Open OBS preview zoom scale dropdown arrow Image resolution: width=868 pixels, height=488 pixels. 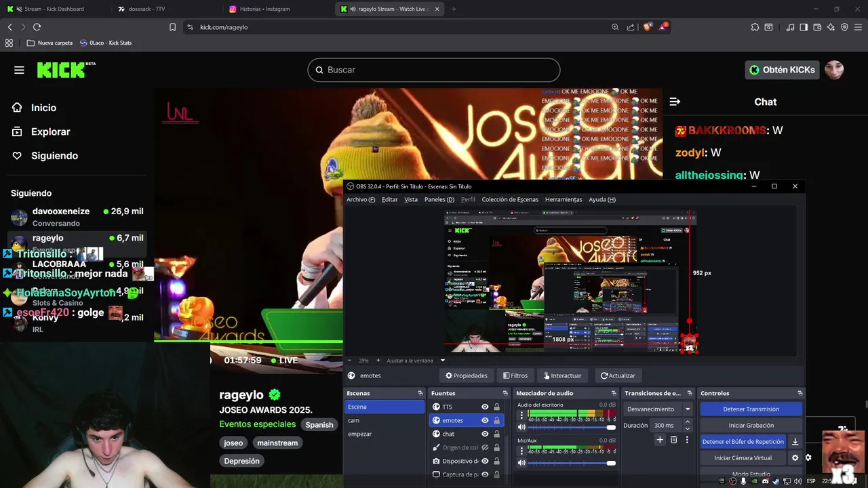[443, 361]
